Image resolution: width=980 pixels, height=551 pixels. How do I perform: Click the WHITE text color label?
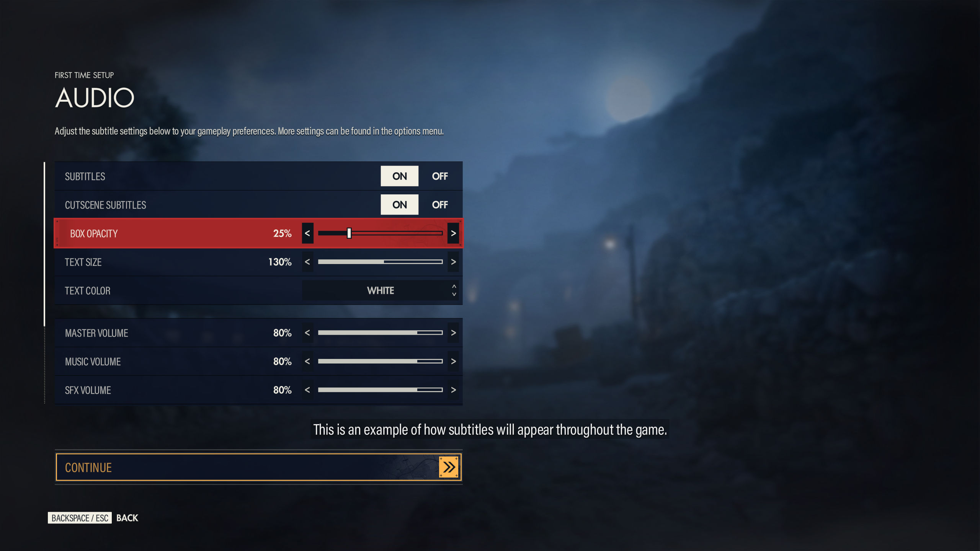click(380, 290)
